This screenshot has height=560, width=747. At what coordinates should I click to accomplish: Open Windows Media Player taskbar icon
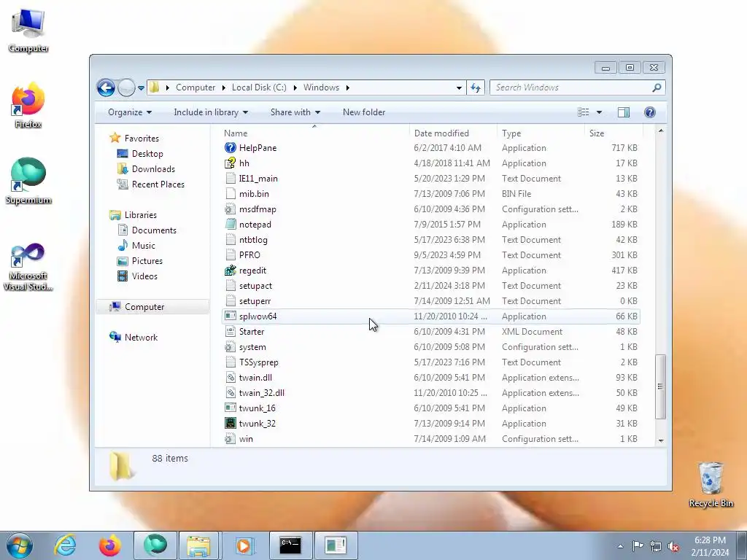(244, 545)
